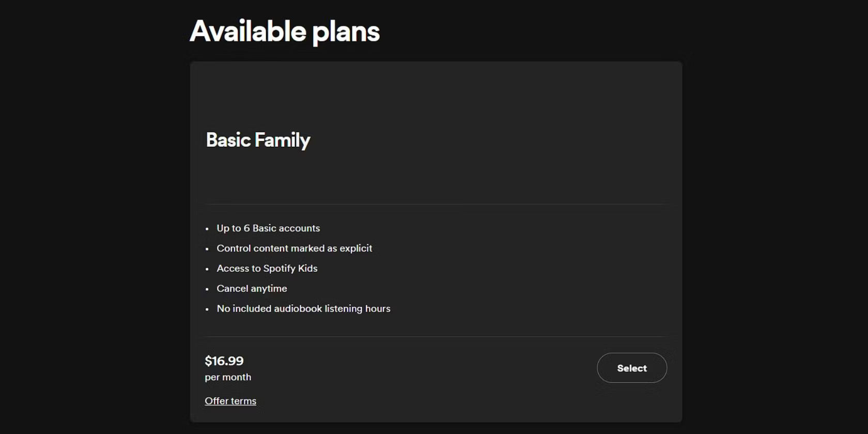
Task: View offer terms for the Basic Family plan
Action: (x=230, y=401)
